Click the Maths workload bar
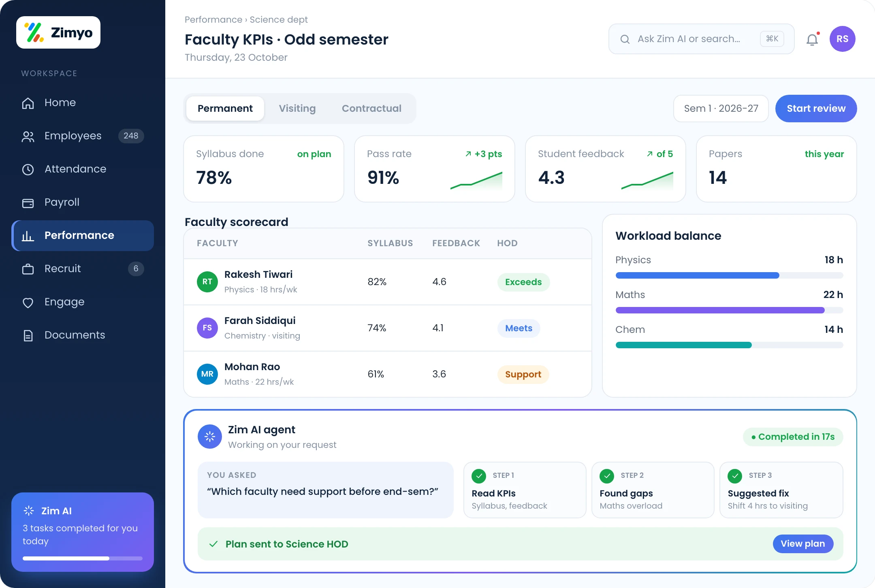This screenshot has height=588, width=875. coord(729,310)
